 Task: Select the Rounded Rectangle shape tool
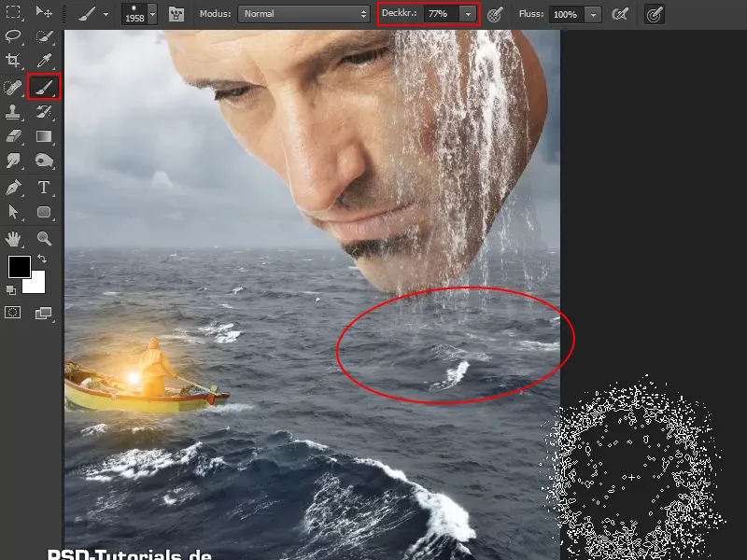44,212
